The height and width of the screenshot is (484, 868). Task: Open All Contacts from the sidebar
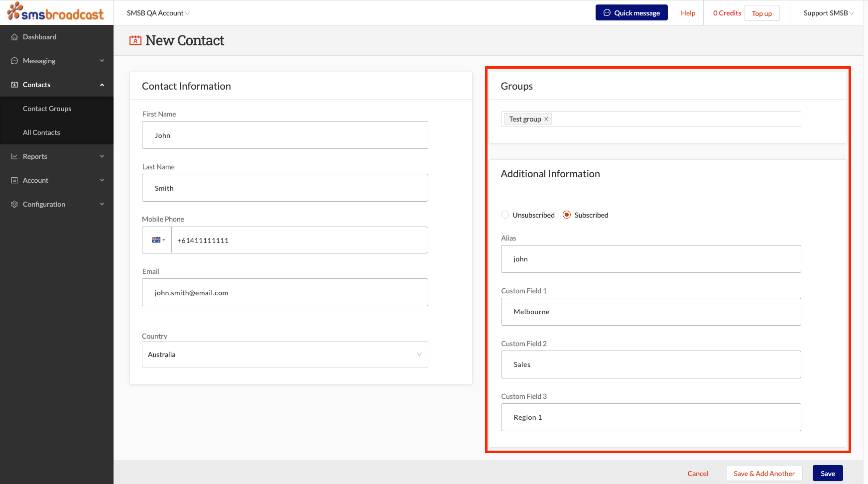click(x=41, y=132)
